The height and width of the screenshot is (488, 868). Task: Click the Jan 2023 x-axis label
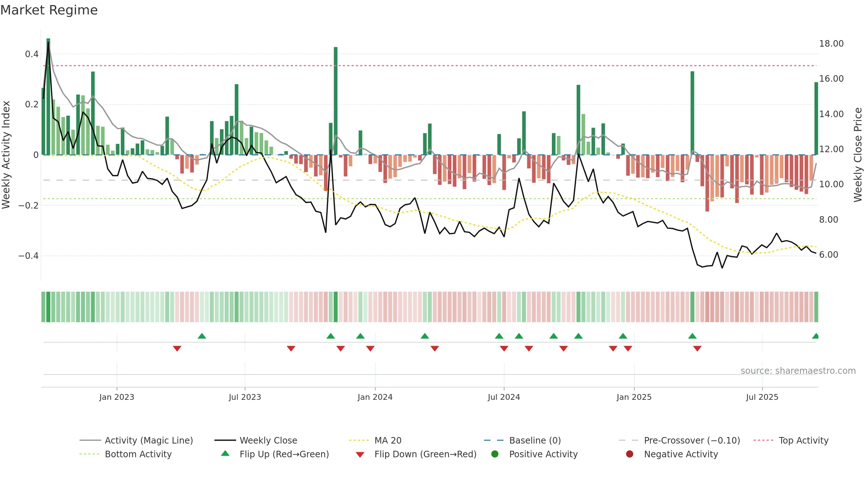click(x=117, y=397)
